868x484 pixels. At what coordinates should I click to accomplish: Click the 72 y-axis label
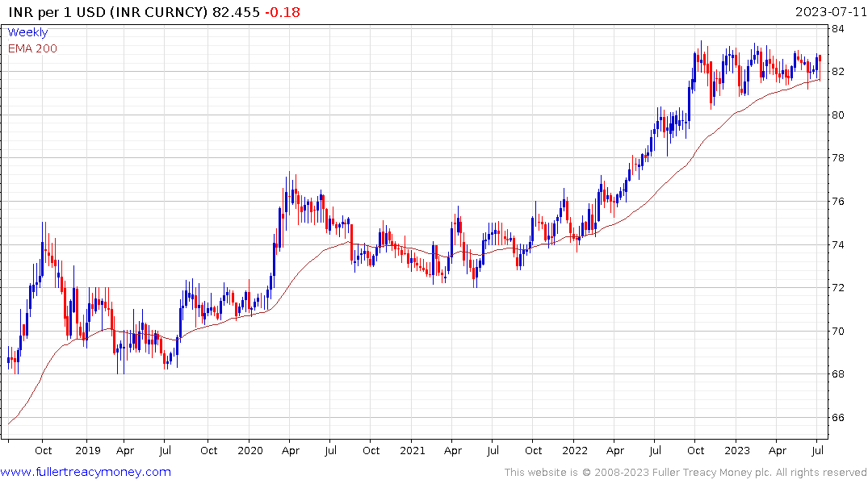(837, 288)
